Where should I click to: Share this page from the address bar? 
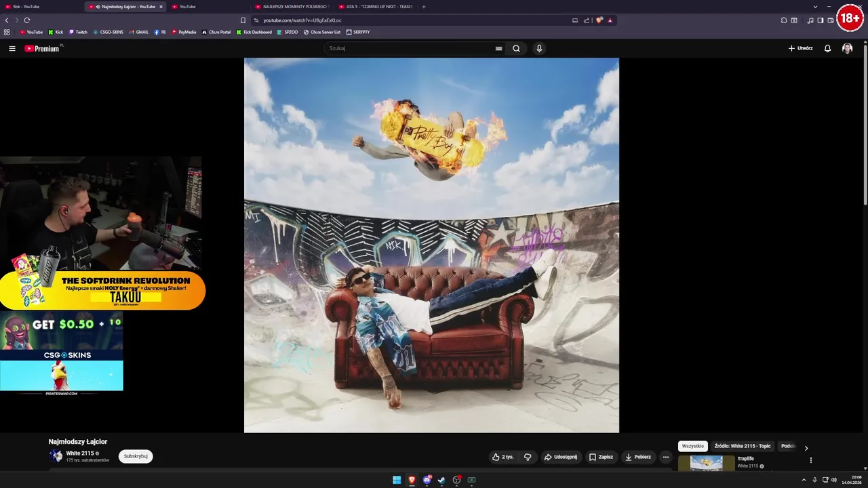coord(587,20)
